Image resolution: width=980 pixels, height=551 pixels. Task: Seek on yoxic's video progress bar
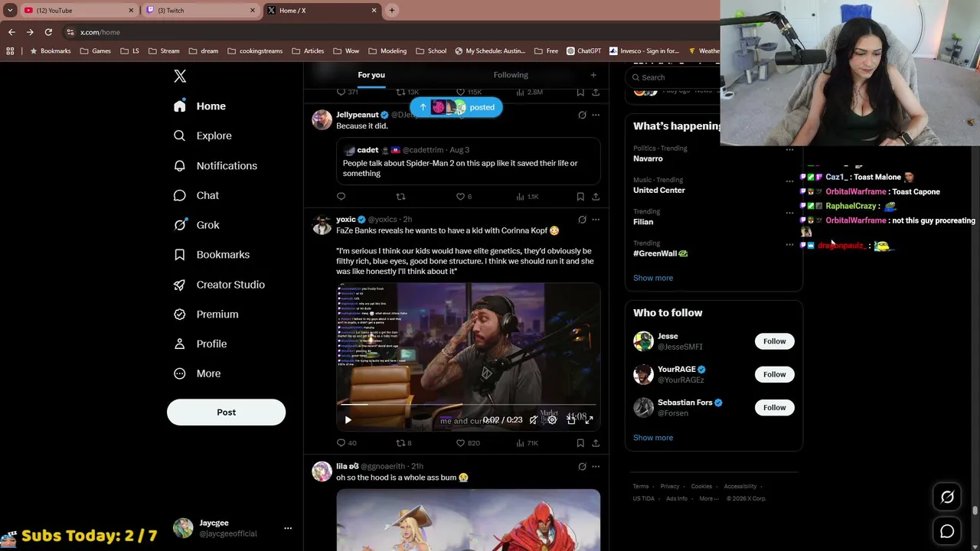click(x=468, y=404)
